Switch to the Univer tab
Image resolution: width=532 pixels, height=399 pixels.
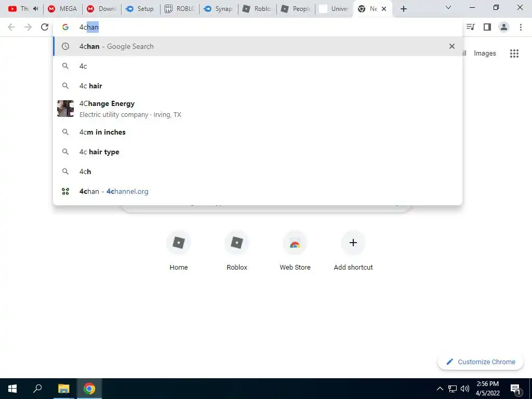pyautogui.click(x=335, y=9)
